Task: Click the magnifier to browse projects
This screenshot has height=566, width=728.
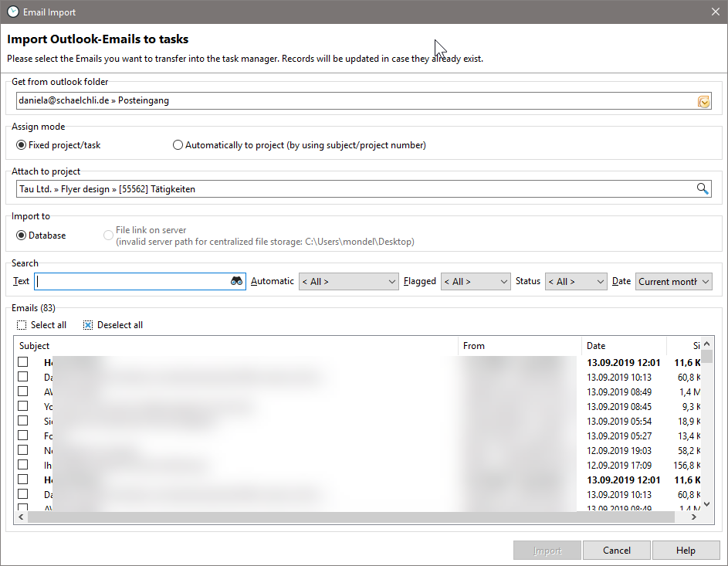Action: click(703, 188)
